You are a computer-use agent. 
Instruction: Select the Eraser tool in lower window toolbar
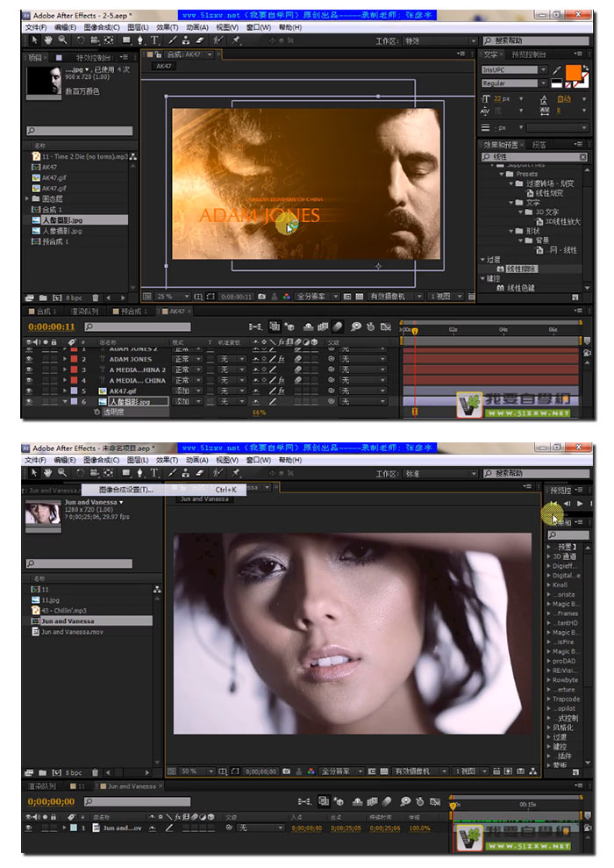click(x=200, y=473)
